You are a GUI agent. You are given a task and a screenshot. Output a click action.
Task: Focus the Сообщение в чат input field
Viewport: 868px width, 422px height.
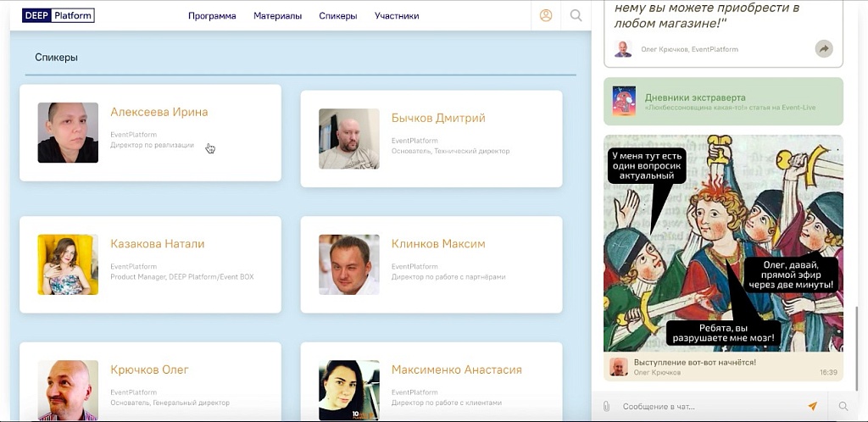[x=708, y=406]
